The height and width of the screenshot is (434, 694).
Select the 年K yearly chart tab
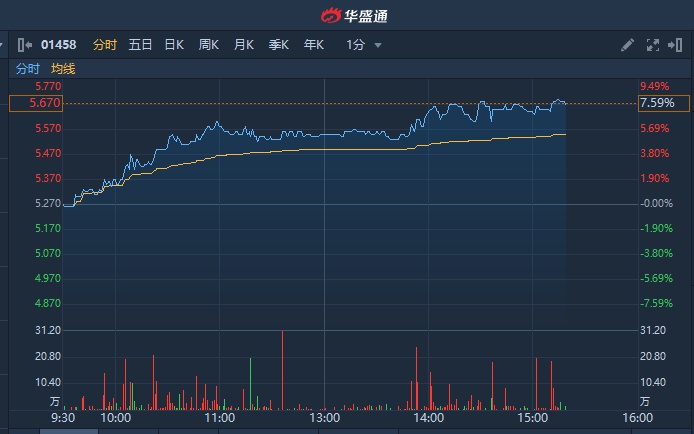click(x=314, y=45)
